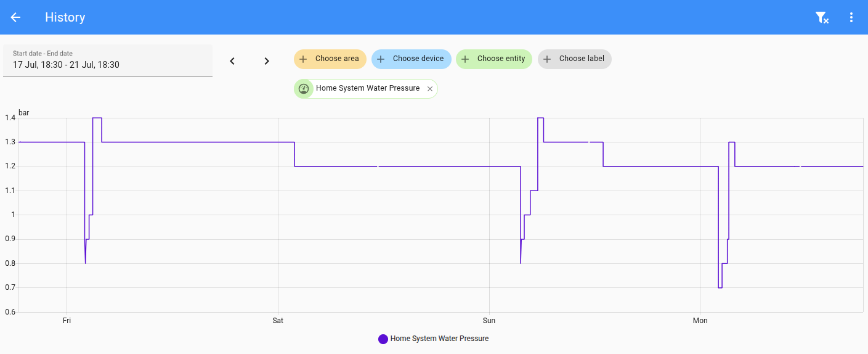Open the three-dot overflow menu
868x354 pixels.
click(x=851, y=17)
